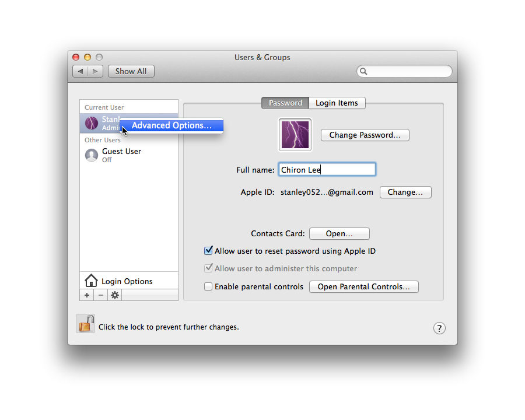Screen dimensions: 525x420
Task: Click the add user plus button
Action: click(x=87, y=295)
